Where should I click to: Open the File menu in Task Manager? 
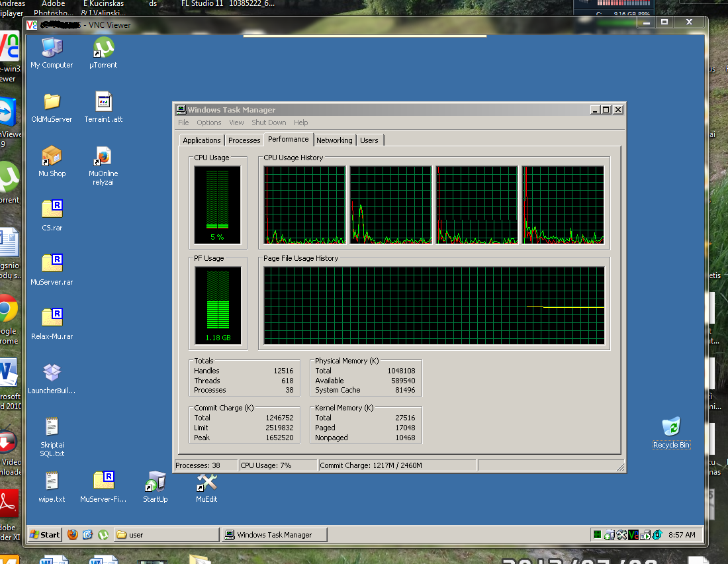click(x=183, y=122)
